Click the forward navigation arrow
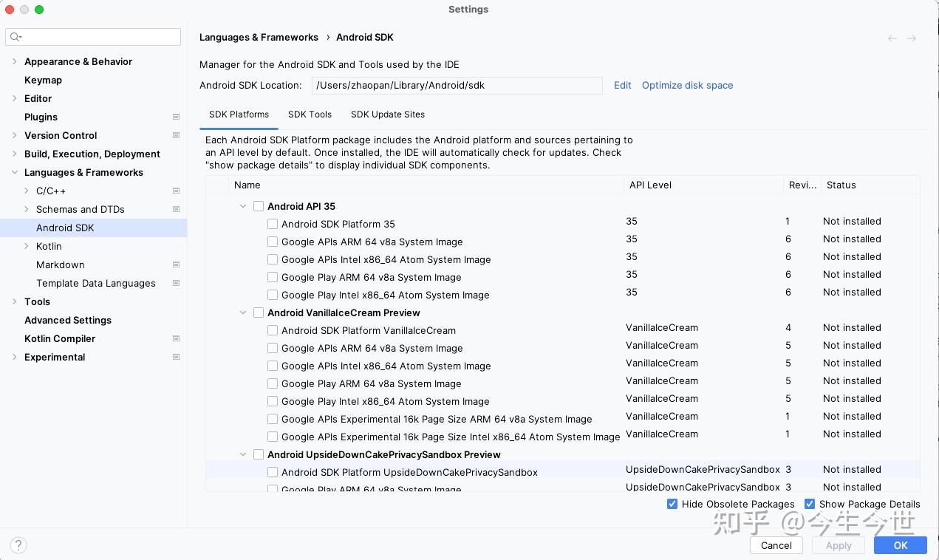The height and width of the screenshot is (560, 939). coord(912,38)
